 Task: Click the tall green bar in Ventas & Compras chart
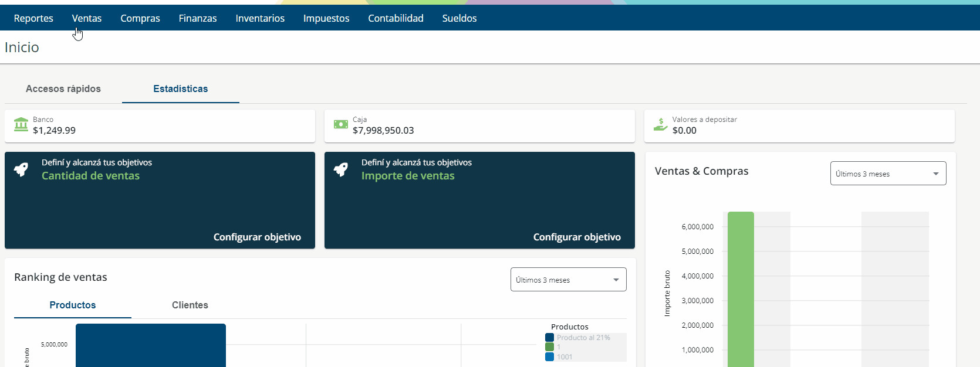tap(741, 289)
